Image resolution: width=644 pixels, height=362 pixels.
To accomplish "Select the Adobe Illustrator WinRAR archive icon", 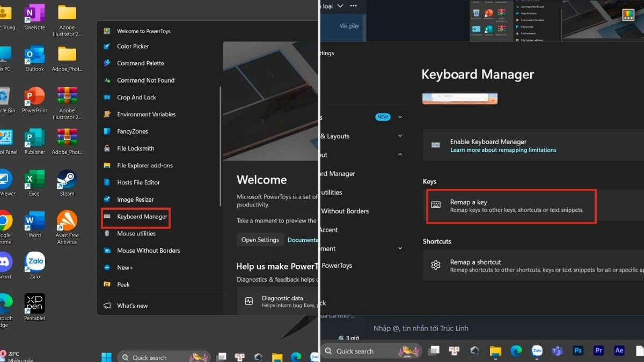I will click(x=67, y=103).
